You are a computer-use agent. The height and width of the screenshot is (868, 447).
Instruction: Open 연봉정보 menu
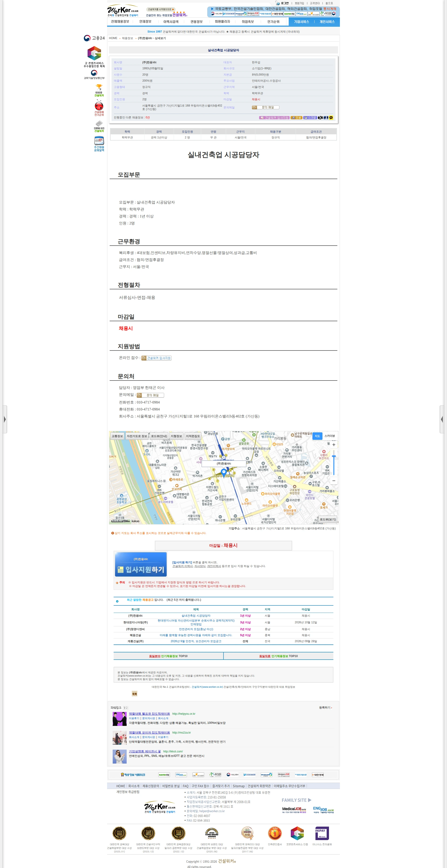tap(196, 22)
